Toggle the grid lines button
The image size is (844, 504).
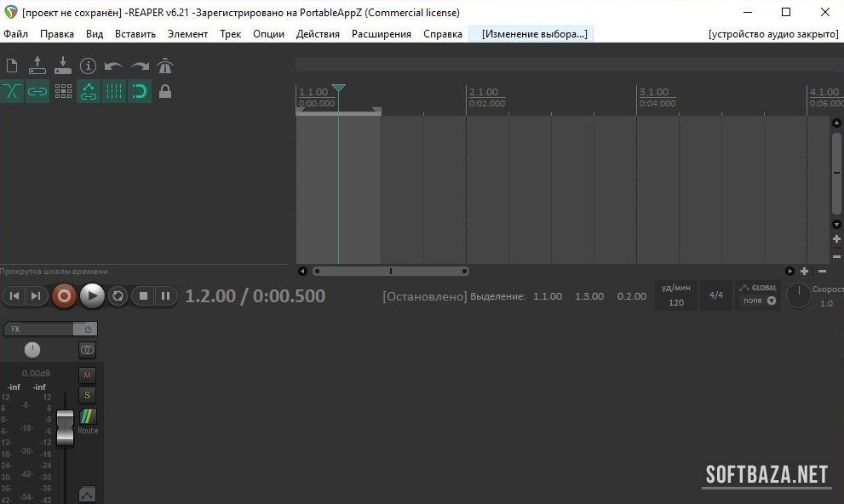point(114,91)
